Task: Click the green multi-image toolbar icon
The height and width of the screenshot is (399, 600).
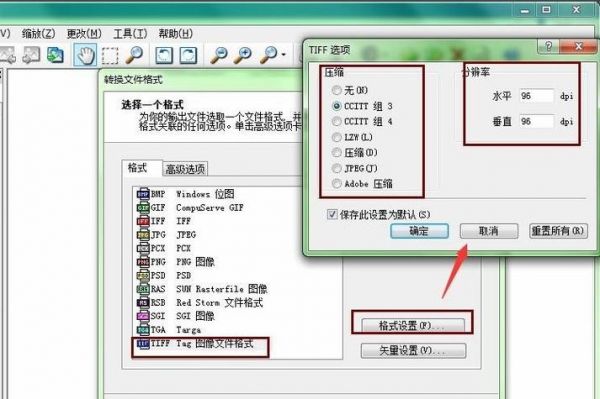Action: point(55,55)
